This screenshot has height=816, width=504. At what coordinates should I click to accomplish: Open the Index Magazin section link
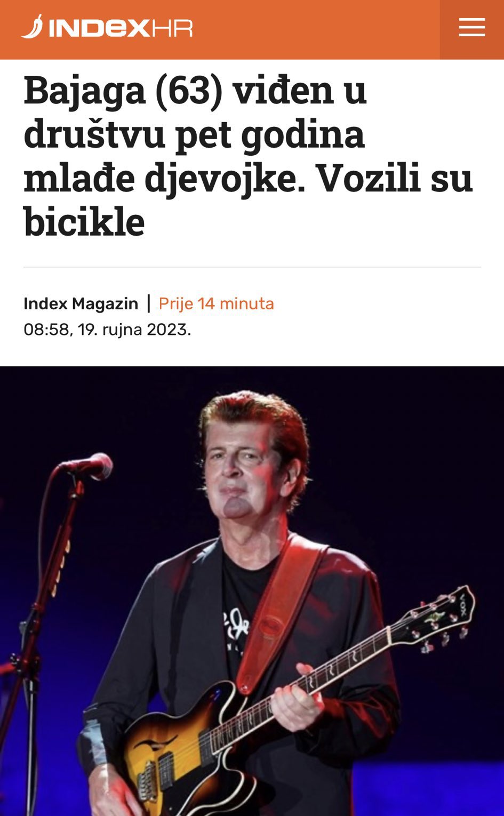[81, 303]
